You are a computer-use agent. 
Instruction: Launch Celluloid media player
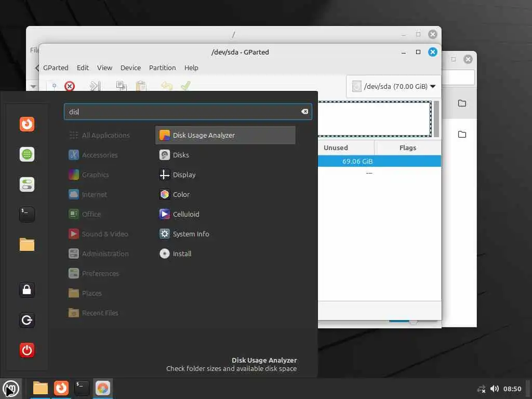[225, 214]
